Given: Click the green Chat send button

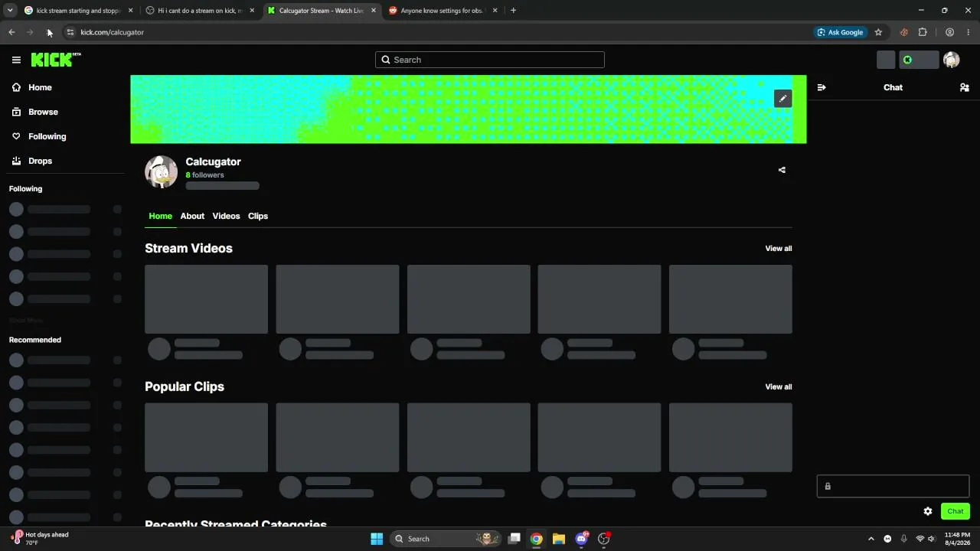Looking at the screenshot, I should point(955,511).
